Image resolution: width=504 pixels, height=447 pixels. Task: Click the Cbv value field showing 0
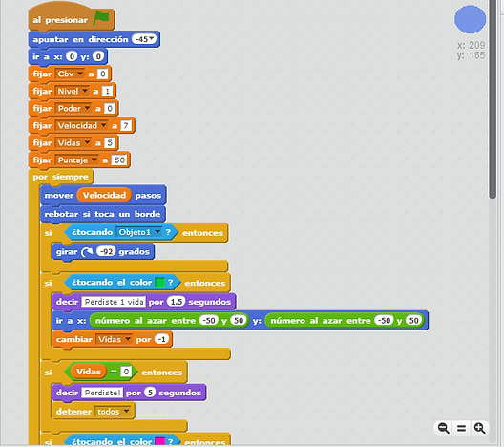click(x=102, y=74)
